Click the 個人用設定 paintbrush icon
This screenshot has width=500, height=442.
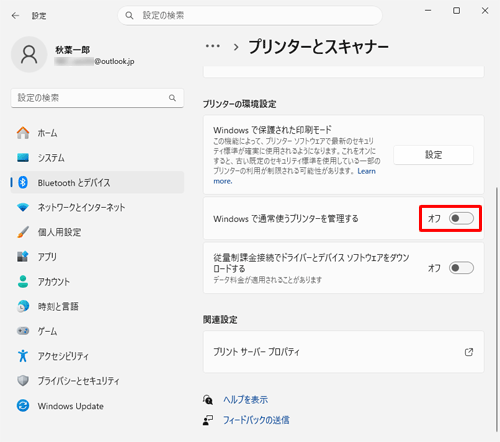pos(23,232)
